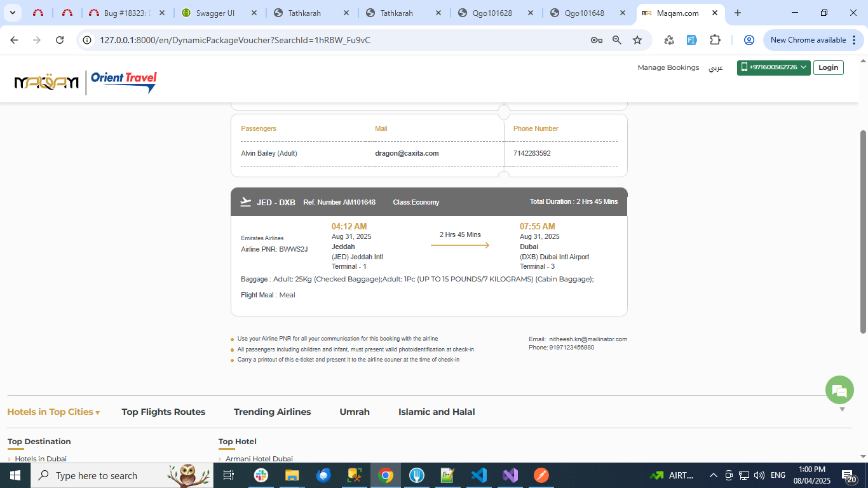Screen dimensions: 868x488
Task: Click the browser address bar URL
Action: [235, 40]
